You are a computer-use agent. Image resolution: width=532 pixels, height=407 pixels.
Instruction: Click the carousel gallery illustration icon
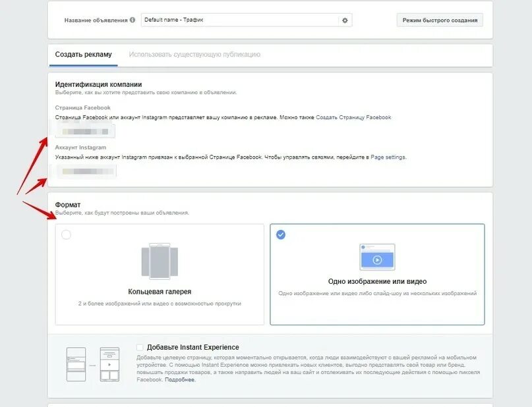tap(160, 261)
